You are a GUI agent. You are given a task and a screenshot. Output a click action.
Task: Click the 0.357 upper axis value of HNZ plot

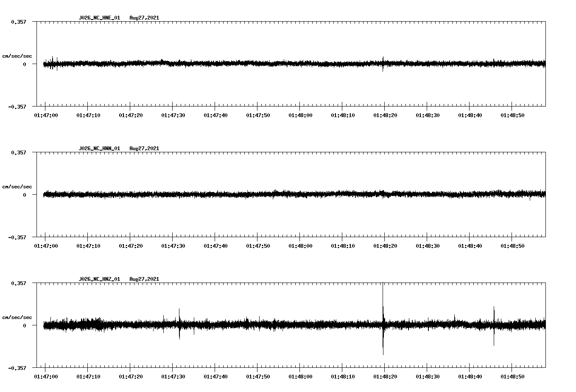click(19, 283)
